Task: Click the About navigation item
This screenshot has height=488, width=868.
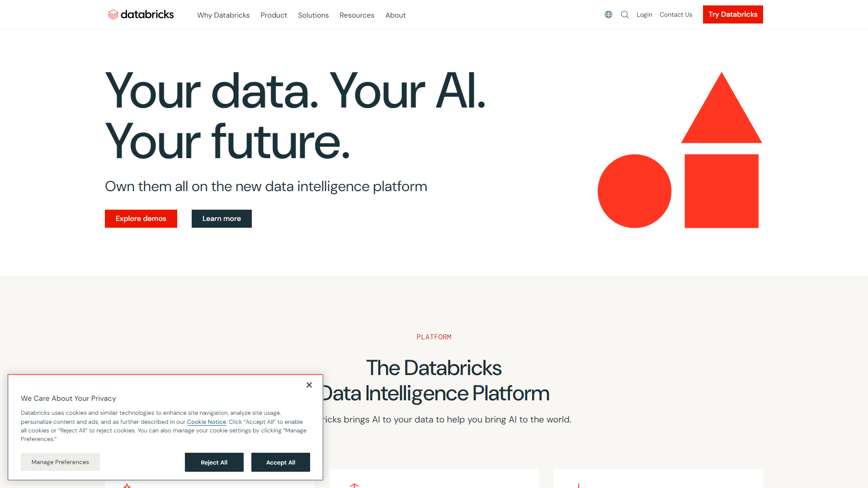Action: 394,14
